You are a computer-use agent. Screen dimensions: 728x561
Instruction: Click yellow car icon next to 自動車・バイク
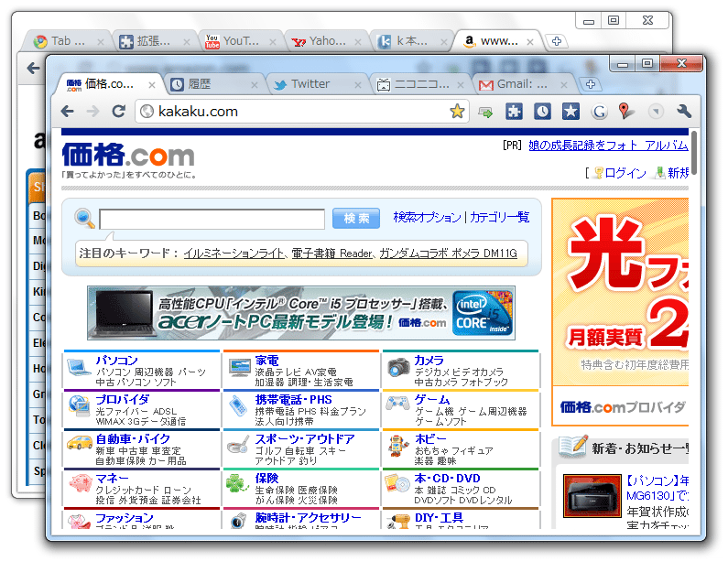point(80,443)
